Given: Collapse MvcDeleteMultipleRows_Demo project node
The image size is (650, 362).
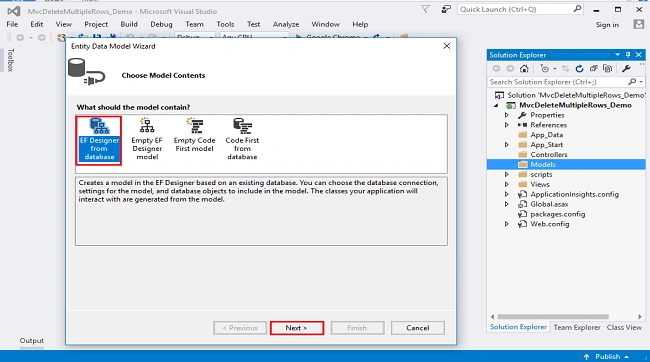Looking at the screenshot, I should tap(496, 105).
